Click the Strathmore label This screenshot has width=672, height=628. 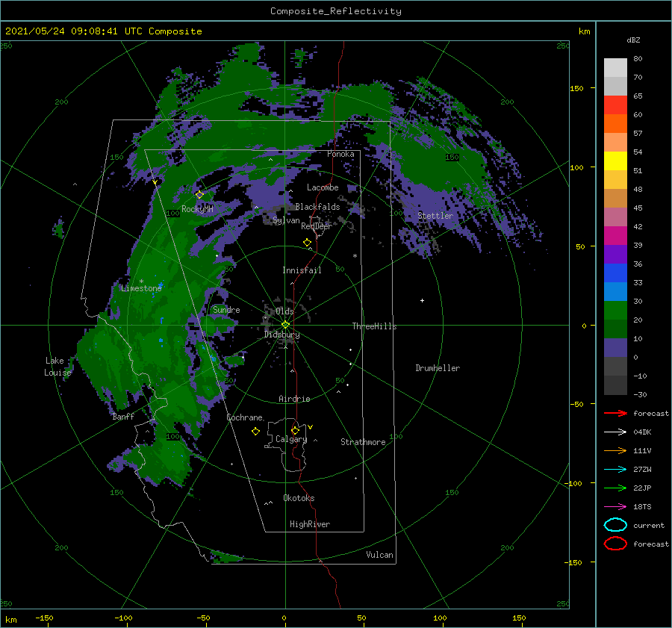coord(363,442)
